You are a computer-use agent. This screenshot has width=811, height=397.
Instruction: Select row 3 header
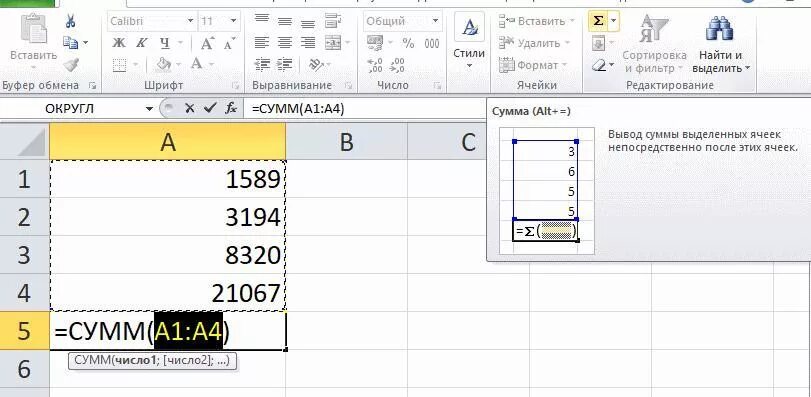pyautogui.click(x=24, y=255)
